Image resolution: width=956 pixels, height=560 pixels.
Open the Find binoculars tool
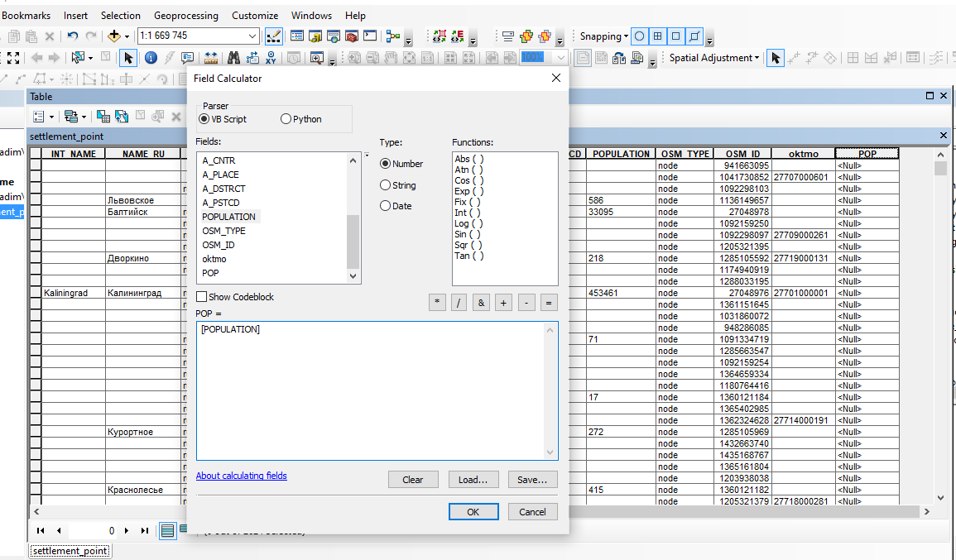pyautogui.click(x=233, y=58)
